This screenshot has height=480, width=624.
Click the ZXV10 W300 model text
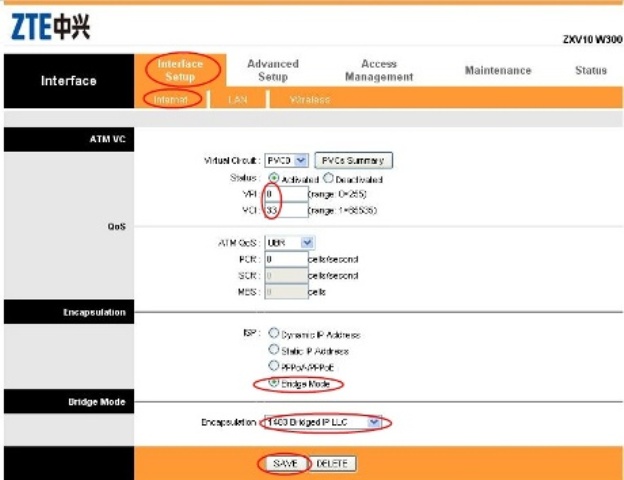[x=592, y=39]
